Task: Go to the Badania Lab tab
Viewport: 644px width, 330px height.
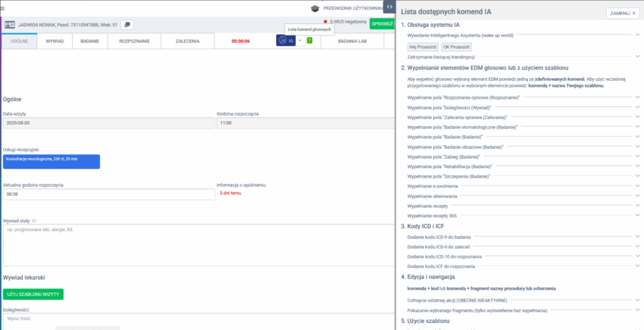Action: [352, 41]
